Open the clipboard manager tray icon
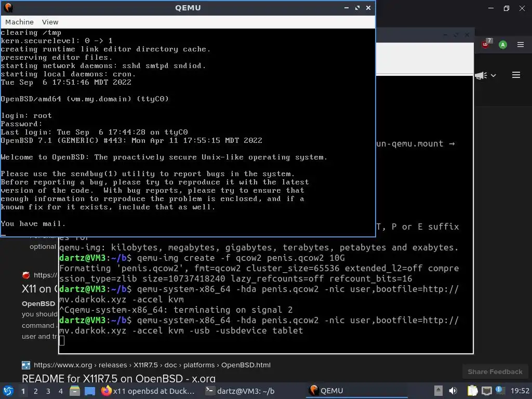532x399 pixels. pos(472,391)
